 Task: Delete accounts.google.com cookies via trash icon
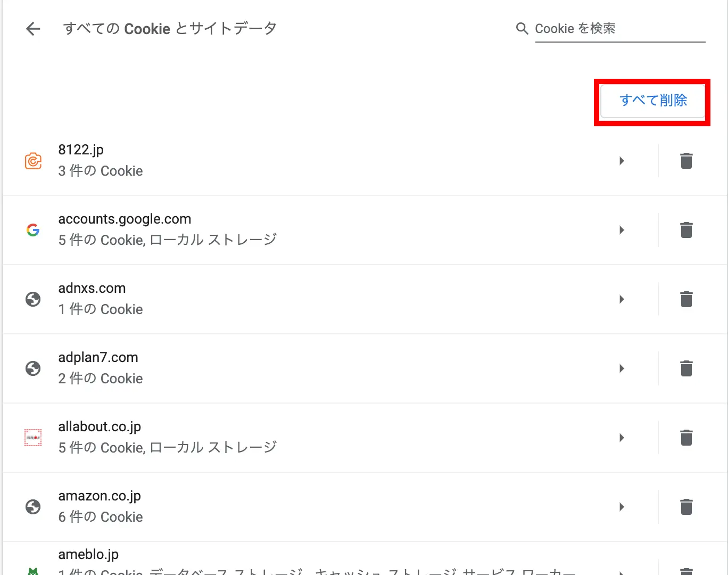point(686,230)
